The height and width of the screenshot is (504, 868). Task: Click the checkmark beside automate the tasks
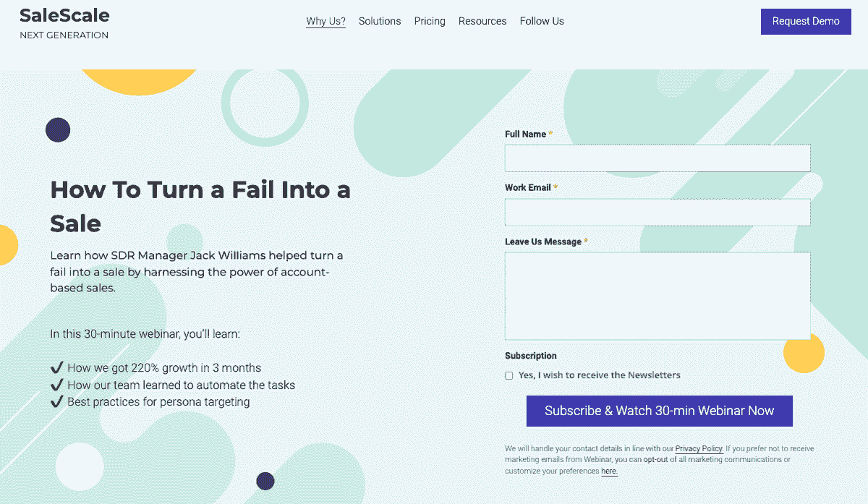(x=57, y=385)
